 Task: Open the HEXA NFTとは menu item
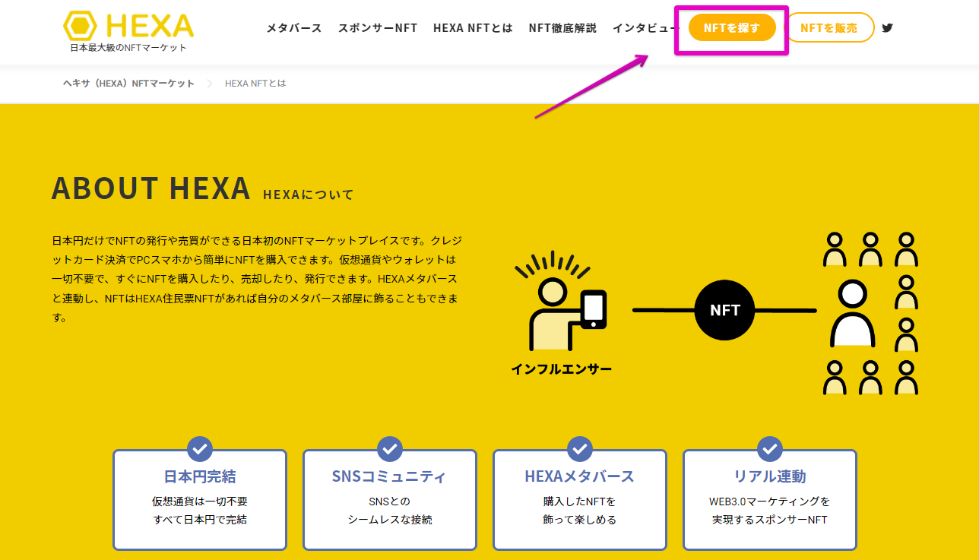tap(473, 28)
